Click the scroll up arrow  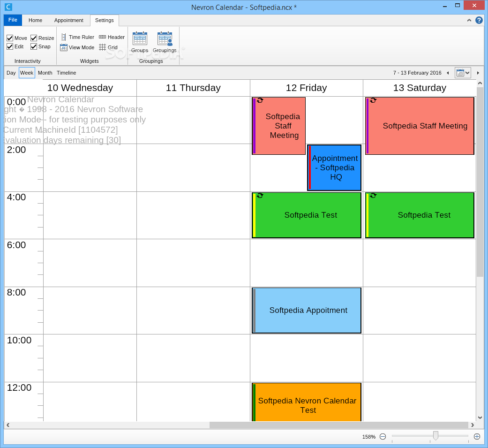480,83
